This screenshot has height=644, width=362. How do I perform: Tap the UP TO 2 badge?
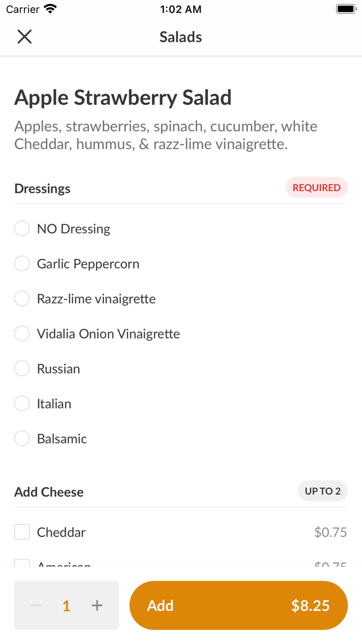pos(323,491)
